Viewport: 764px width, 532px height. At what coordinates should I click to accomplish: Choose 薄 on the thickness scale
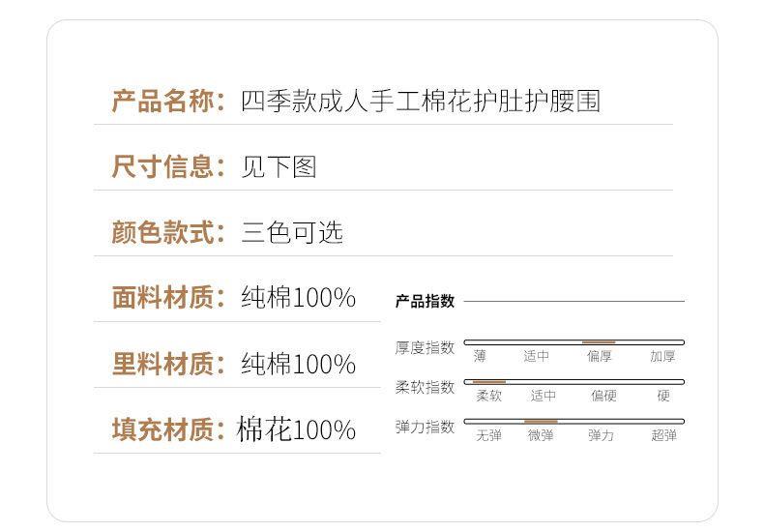tap(480, 357)
